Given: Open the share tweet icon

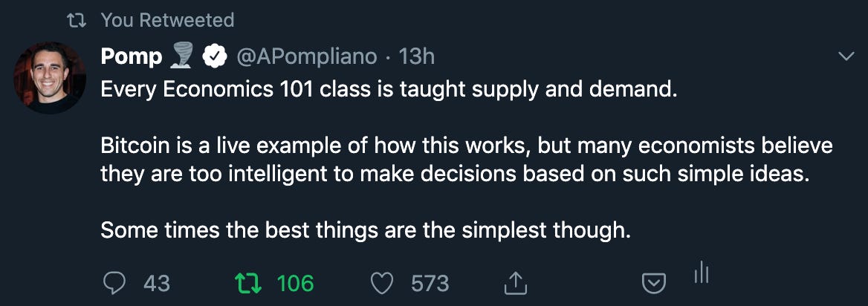Looking at the screenshot, I should tap(515, 282).
